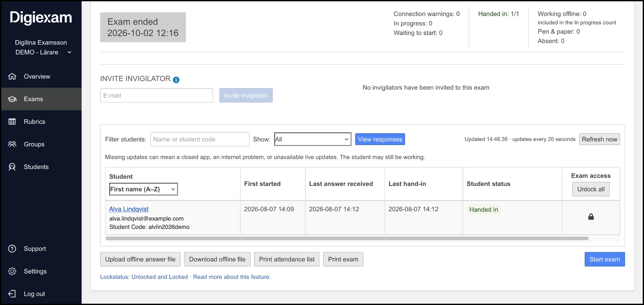
Task: Click the Refresh now button
Action: (x=599, y=139)
